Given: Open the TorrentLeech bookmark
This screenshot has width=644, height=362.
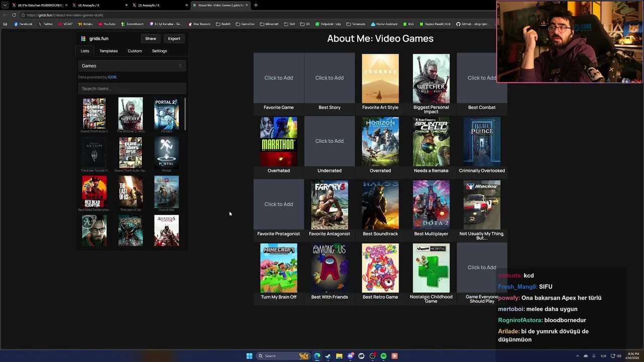Looking at the screenshot, I should (132, 24).
